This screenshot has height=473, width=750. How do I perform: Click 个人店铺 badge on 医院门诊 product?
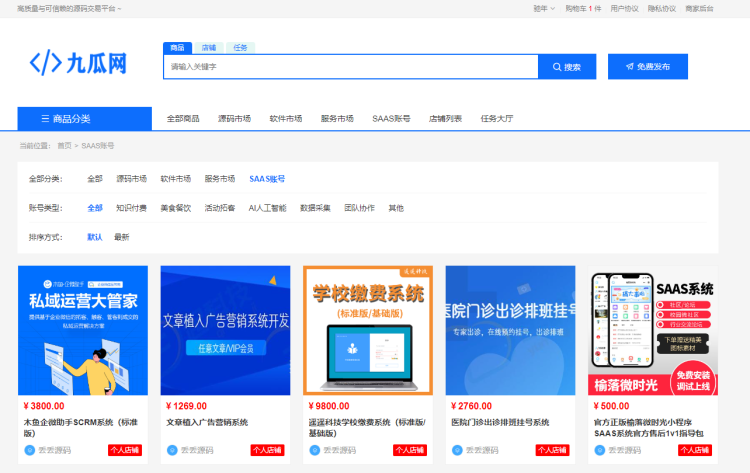(555, 450)
